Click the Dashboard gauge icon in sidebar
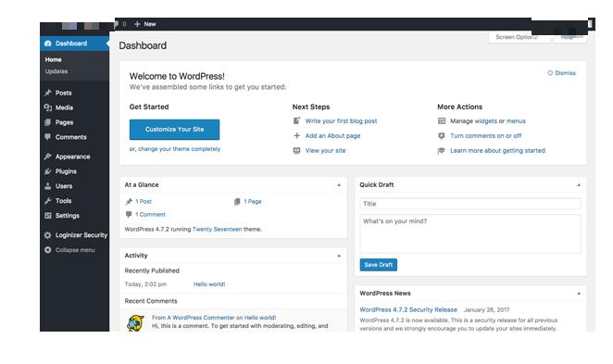The height and width of the screenshot is (364, 613). coord(48,44)
